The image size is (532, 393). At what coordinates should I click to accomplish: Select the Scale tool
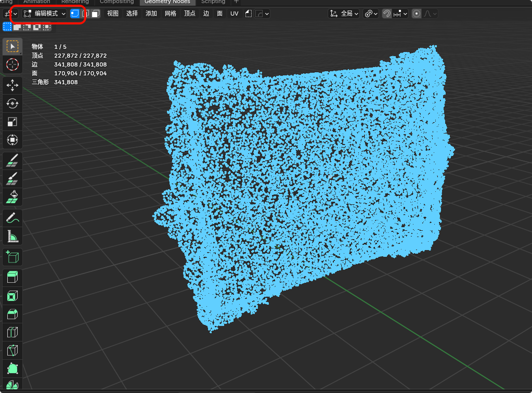coord(12,122)
